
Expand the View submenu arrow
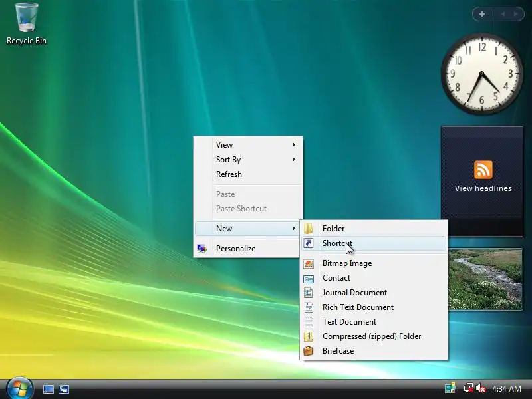294,145
